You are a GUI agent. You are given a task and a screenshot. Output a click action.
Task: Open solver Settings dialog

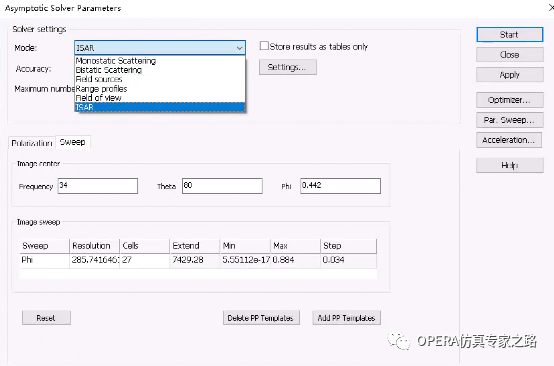pos(288,67)
